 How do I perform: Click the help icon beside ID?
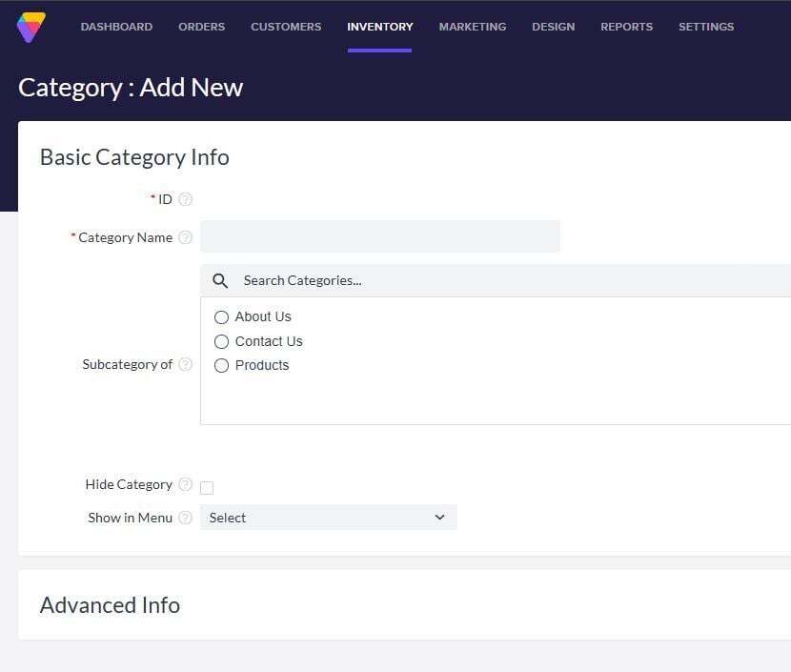click(185, 198)
